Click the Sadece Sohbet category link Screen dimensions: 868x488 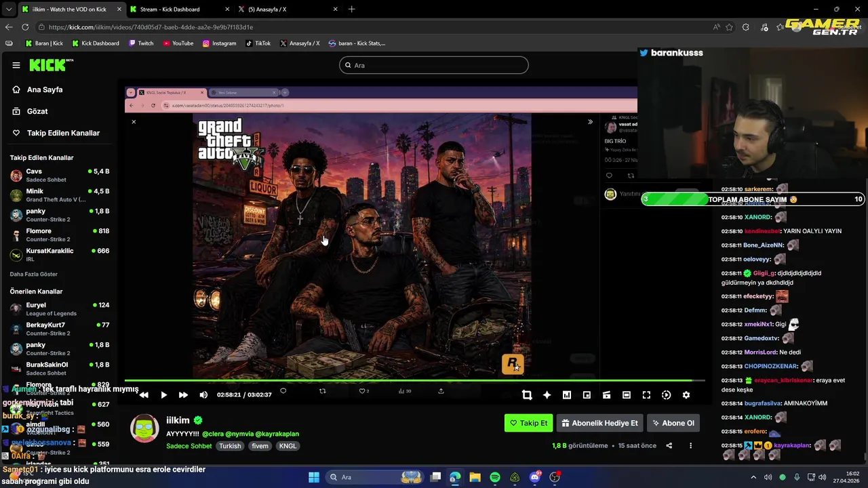[x=189, y=446]
